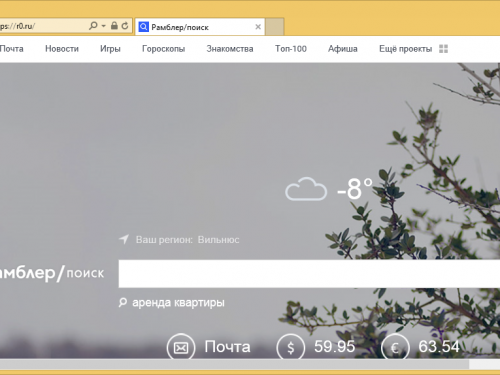Viewport: 500px width, 375px height.
Task: Open Почта link at bottom
Action: click(x=227, y=347)
